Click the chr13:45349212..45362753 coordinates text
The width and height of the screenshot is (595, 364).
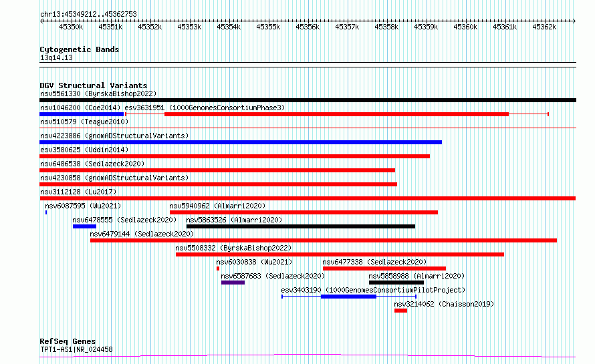click(88, 14)
